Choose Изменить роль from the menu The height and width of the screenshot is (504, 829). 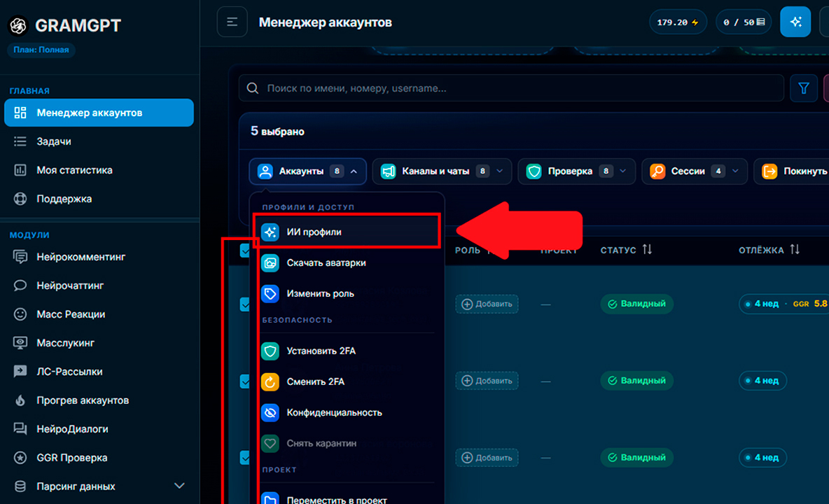click(347, 294)
